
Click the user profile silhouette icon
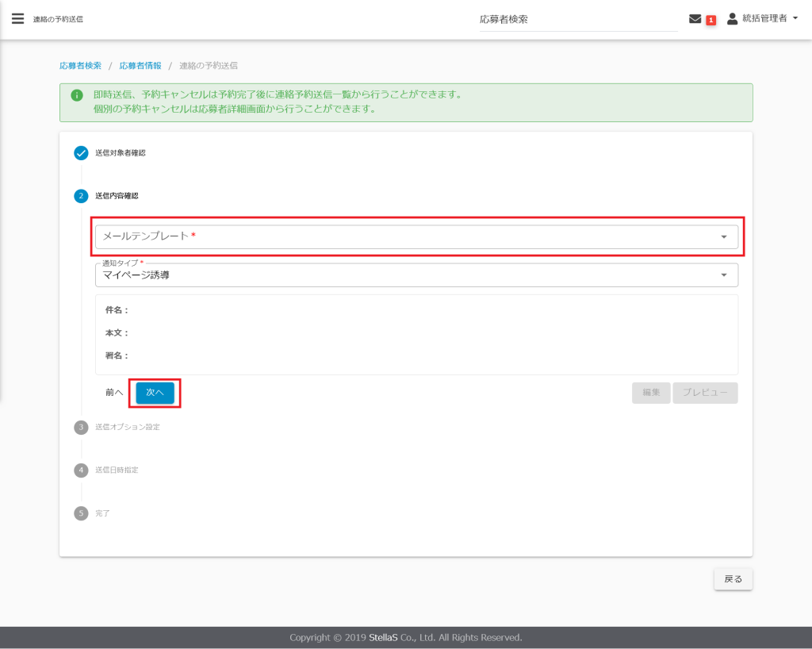click(x=732, y=19)
